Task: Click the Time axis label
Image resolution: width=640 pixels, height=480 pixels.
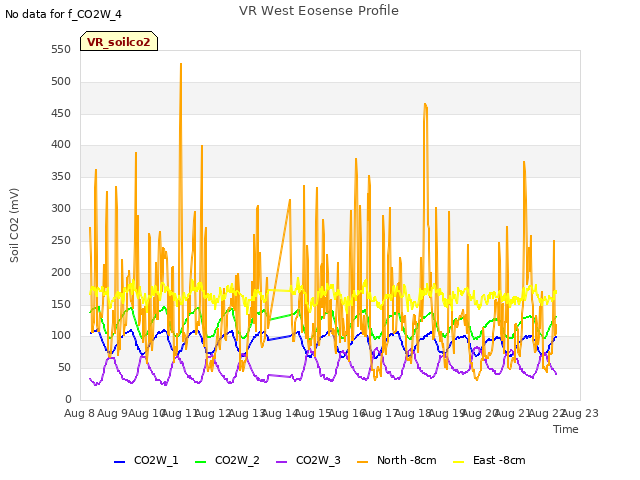Action: pos(566,429)
